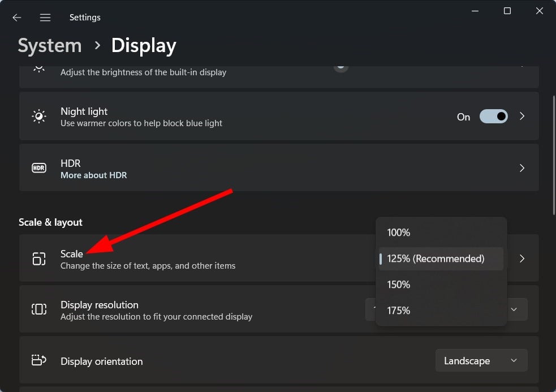
Task: Click the Night light sun icon
Action: tap(38, 117)
